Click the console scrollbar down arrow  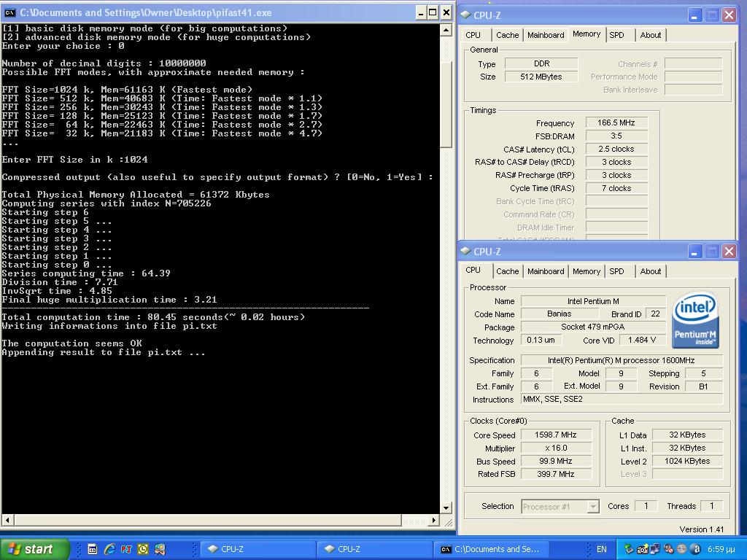coord(446,507)
